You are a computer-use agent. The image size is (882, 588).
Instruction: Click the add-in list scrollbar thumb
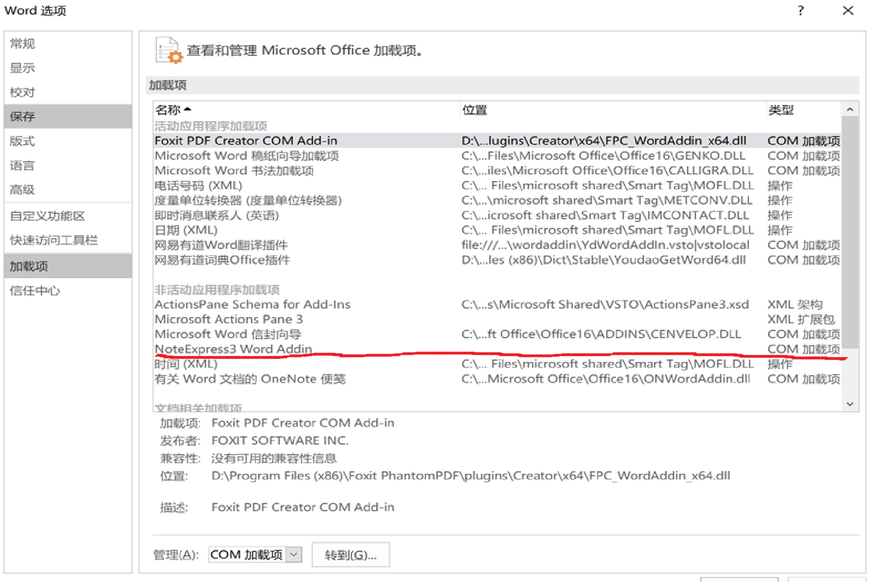[x=850, y=232]
